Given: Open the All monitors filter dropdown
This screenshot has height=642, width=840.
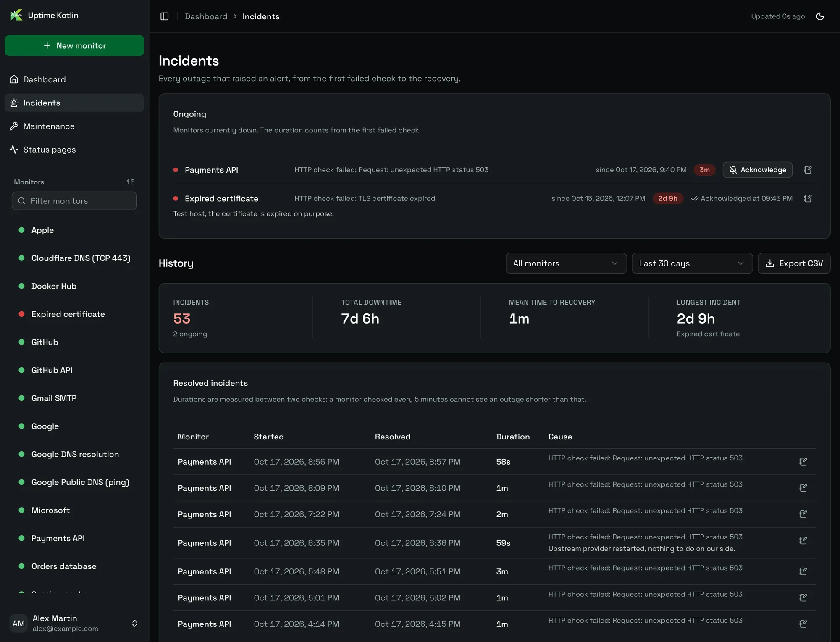Looking at the screenshot, I should point(566,263).
